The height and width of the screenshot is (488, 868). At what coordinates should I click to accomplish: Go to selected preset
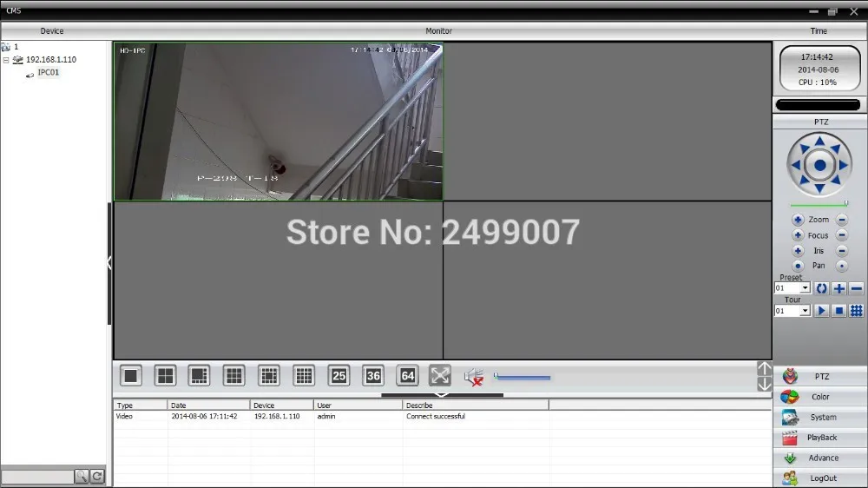(821, 288)
